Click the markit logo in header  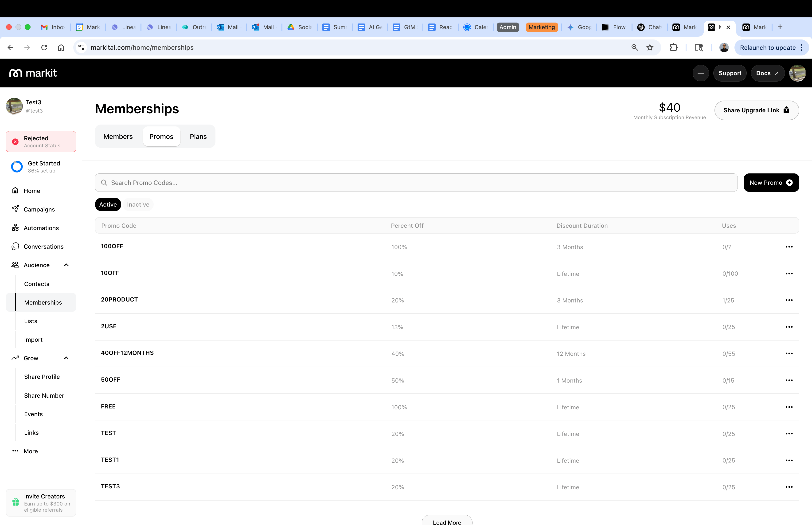[33, 73]
